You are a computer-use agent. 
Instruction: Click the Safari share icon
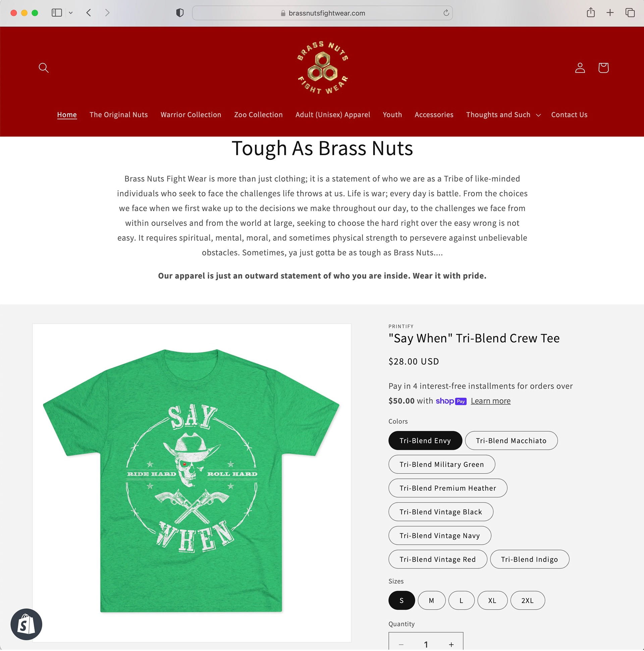coord(590,13)
